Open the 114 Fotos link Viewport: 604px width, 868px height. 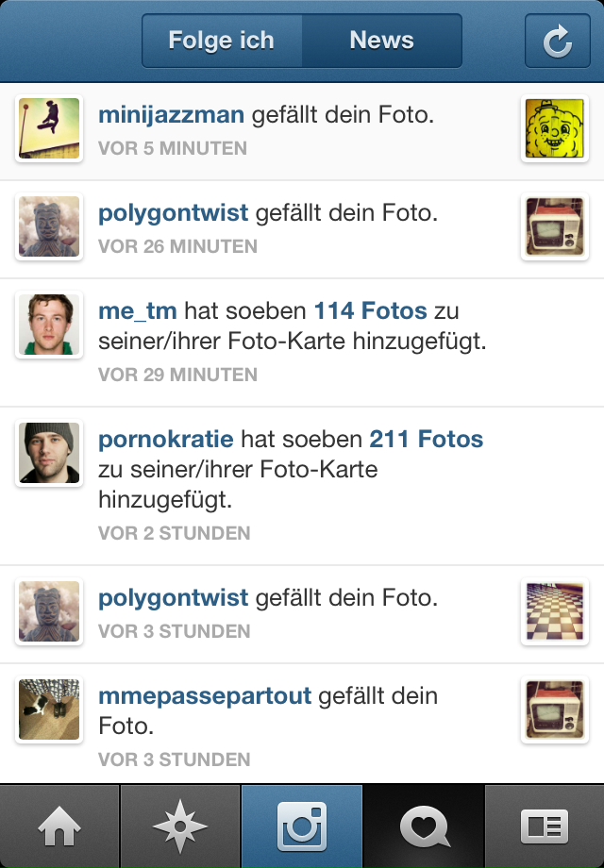coord(370,310)
